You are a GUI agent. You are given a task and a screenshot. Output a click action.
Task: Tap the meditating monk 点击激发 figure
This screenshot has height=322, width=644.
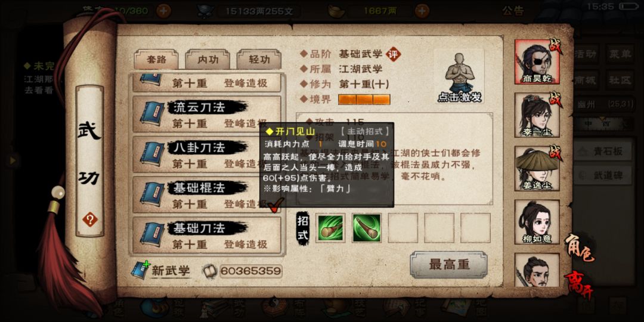pyautogui.click(x=459, y=77)
